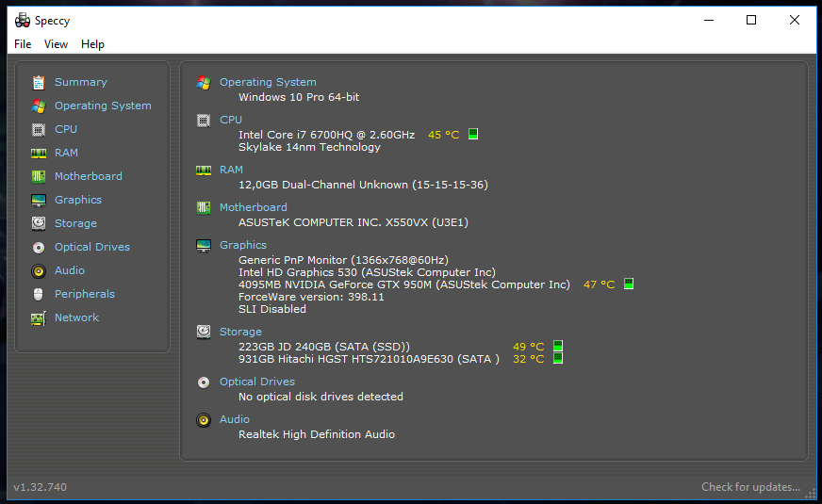This screenshot has height=504, width=822.
Task: Click version number v1.32.740 in status bar
Action: coord(41,487)
